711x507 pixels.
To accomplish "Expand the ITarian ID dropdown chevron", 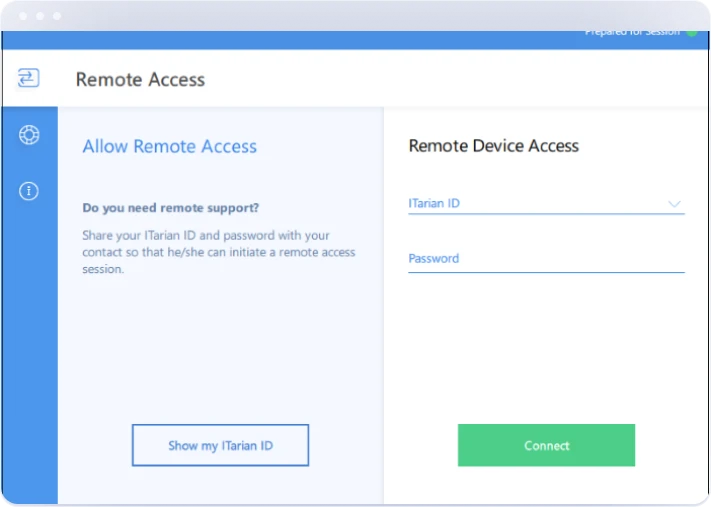I will [x=674, y=204].
